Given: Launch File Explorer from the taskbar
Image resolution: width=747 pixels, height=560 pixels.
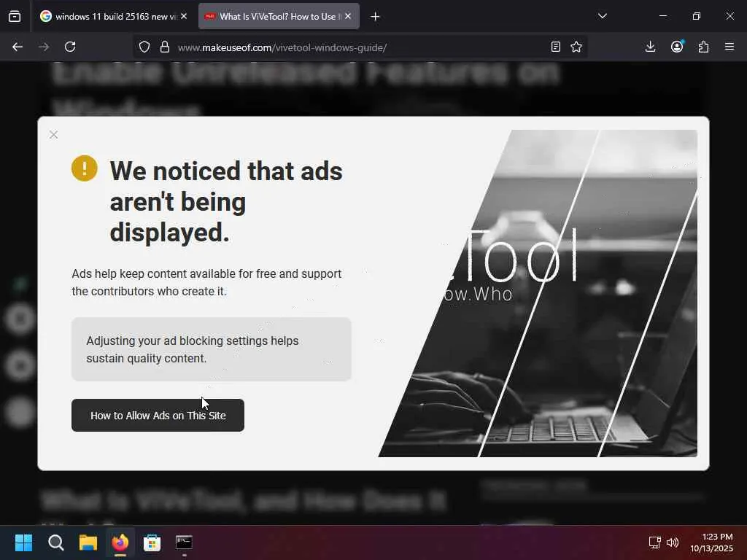Looking at the screenshot, I should click(88, 542).
